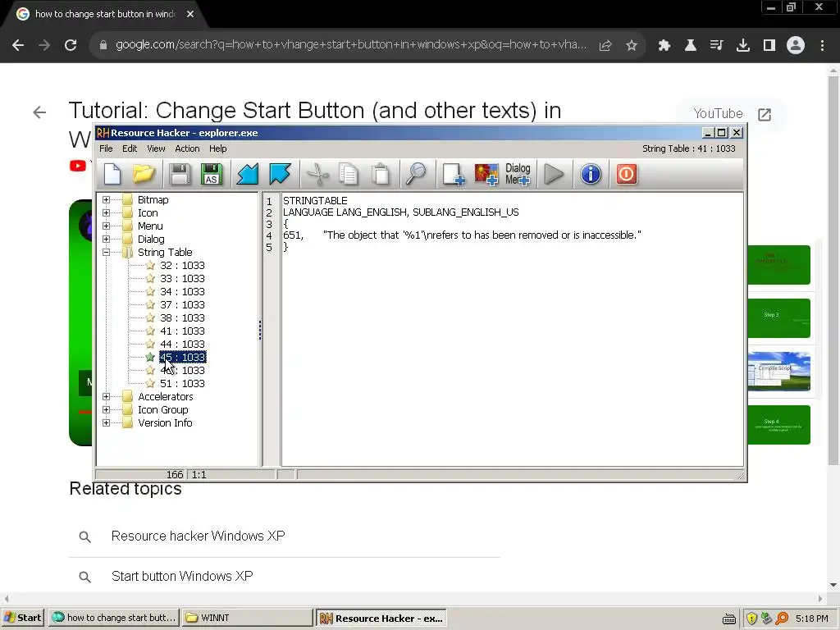Image resolution: width=840 pixels, height=630 pixels.
Task: Open File menu in Resource Hacker
Action: pyautogui.click(x=106, y=148)
